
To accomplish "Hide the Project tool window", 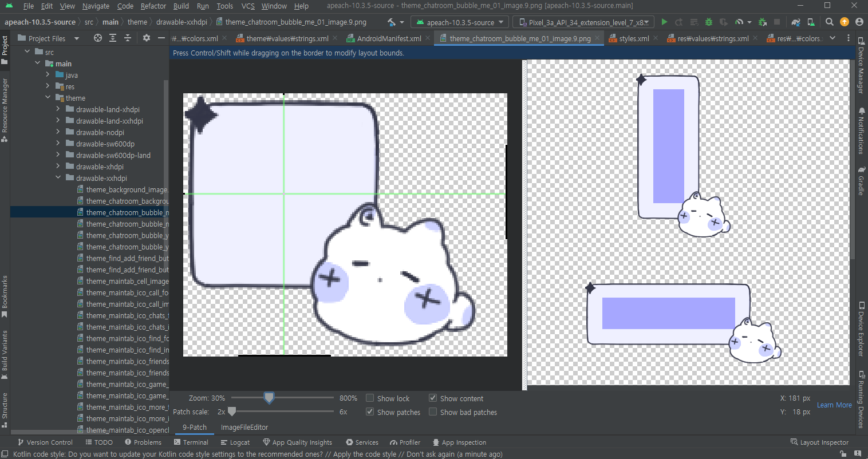I will pyautogui.click(x=161, y=38).
